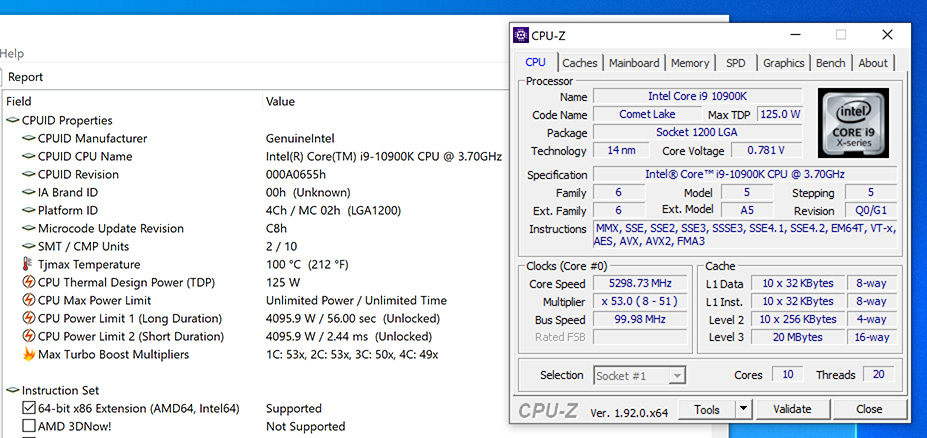
Task: Click the Max TDP value 125.0 W
Action: tap(780, 114)
